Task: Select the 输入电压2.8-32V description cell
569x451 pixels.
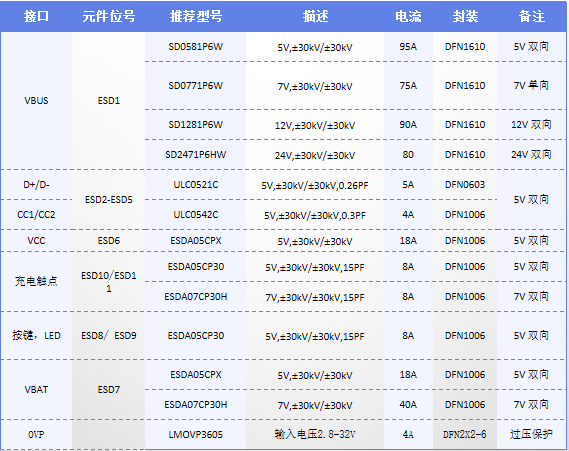Action: coord(315,434)
